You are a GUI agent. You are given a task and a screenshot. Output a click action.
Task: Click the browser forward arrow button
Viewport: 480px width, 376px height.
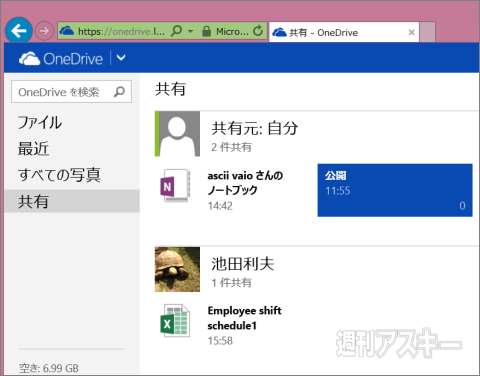pos(44,31)
